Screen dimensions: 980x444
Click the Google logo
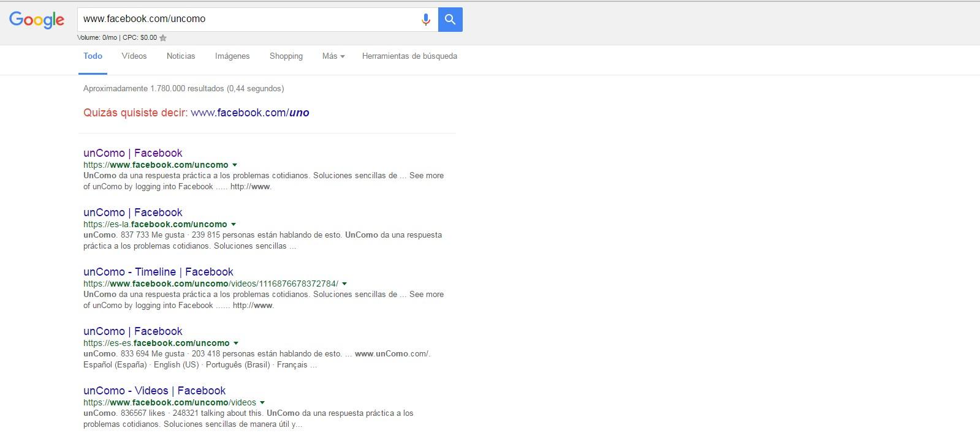(x=37, y=20)
